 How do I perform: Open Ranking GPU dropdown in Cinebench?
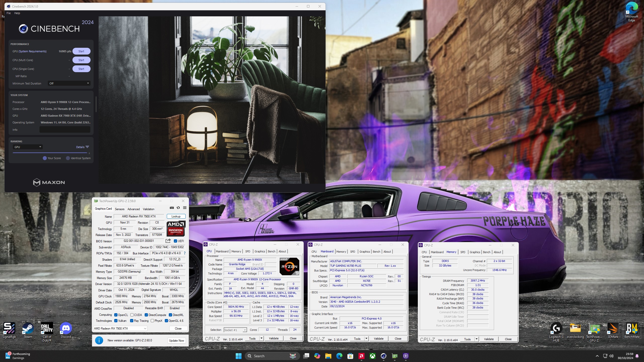[x=27, y=147]
